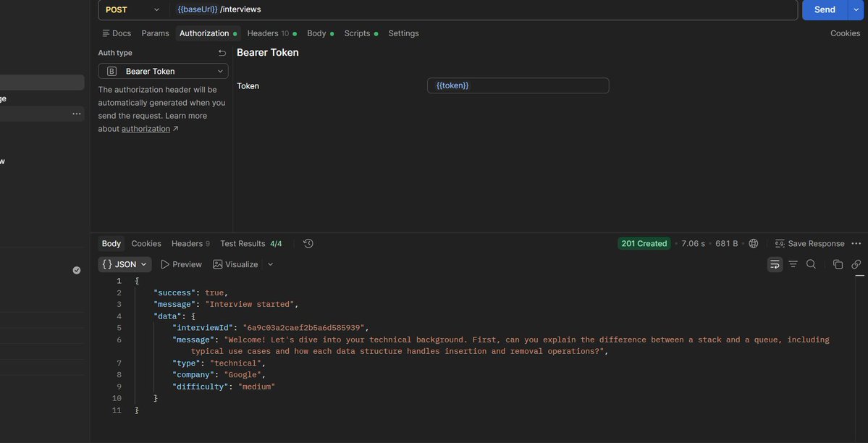The height and width of the screenshot is (443, 868).
Task: Open response more options three dots
Action: [856, 244]
